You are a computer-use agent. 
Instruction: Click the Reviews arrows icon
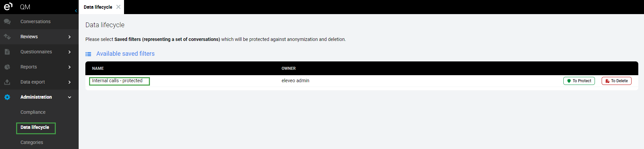pos(7,37)
